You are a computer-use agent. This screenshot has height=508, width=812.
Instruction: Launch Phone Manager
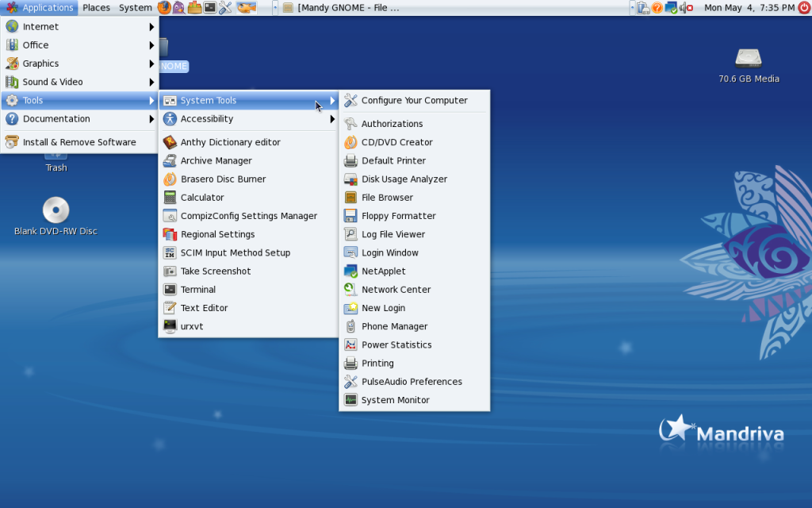pyautogui.click(x=414, y=326)
